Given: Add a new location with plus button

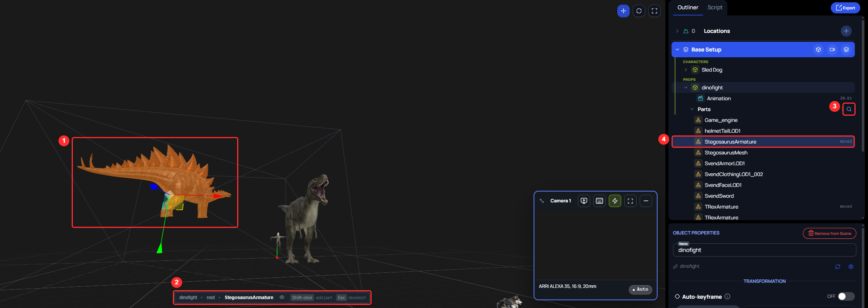Looking at the screenshot, I should coord(846,31).
